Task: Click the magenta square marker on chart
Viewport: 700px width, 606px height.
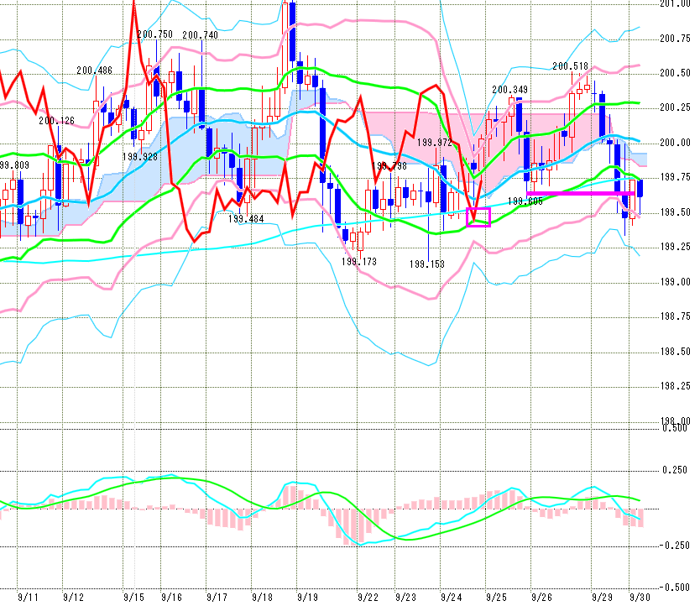Action: click(478, 217)
